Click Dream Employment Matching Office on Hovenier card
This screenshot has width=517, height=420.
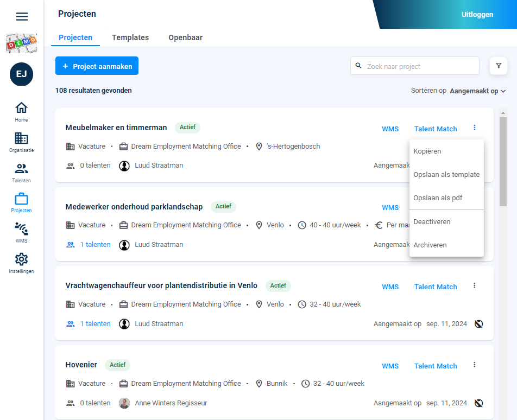186,384
